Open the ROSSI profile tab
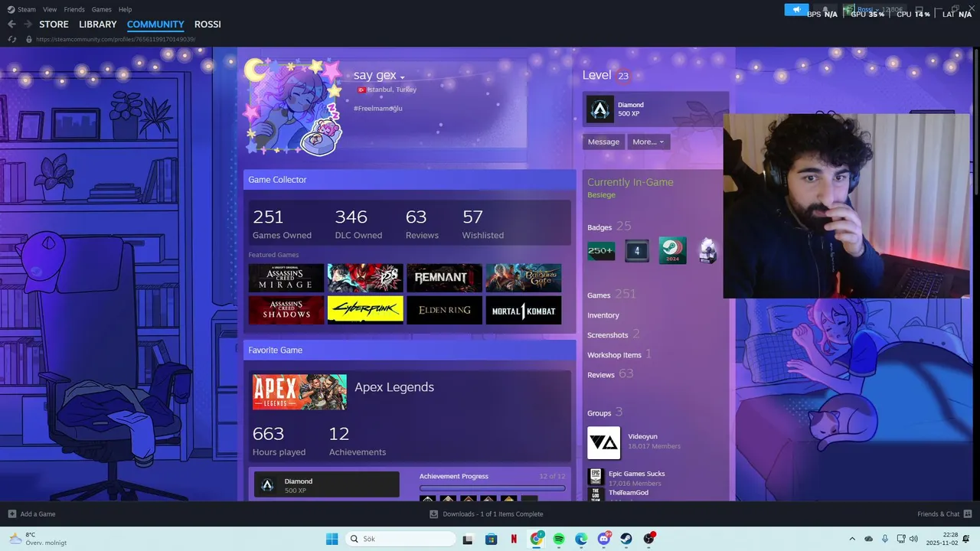The image size is (980, 551). (x=207, y=24)
